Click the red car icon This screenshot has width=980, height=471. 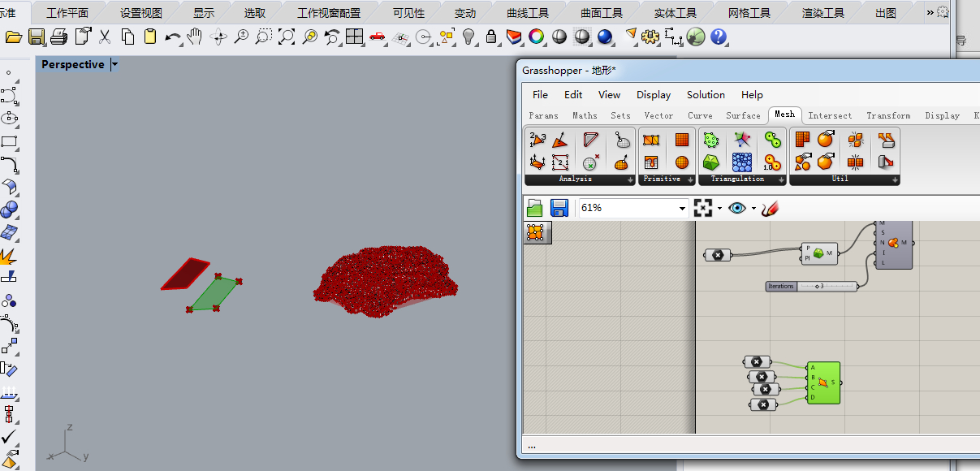point(377,37)
